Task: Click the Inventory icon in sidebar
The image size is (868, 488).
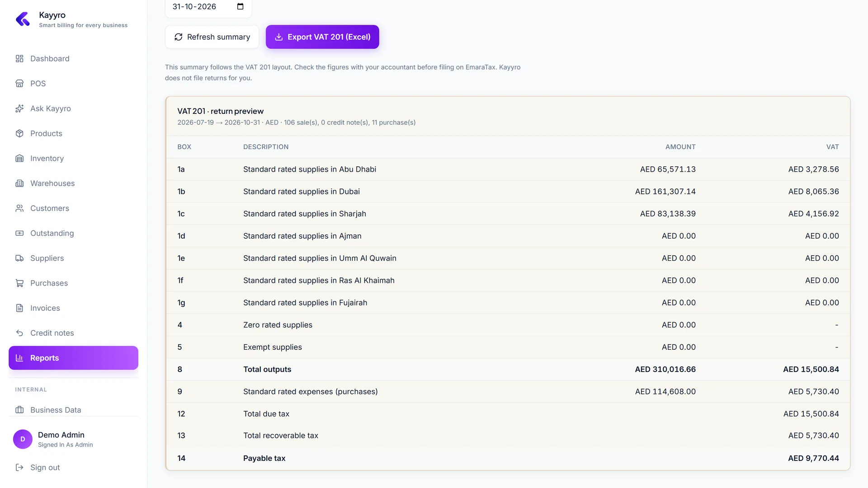Action: click(x=19, y=158)
